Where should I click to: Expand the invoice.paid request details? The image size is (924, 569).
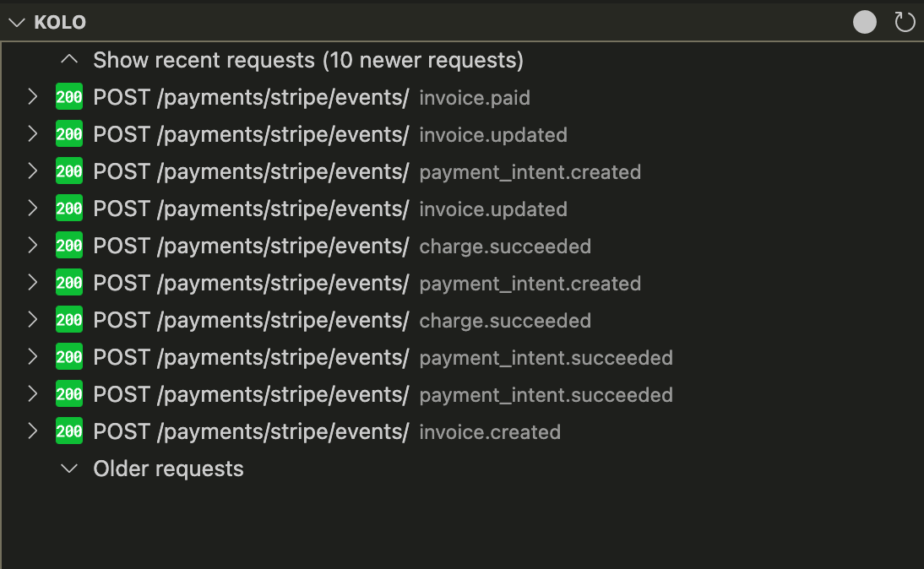pyautogui.click(x=33, y=97)
